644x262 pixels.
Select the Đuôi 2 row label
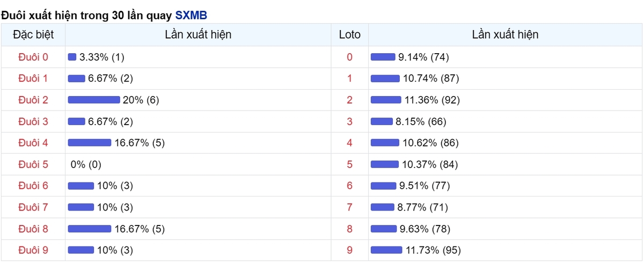[33, 100]
